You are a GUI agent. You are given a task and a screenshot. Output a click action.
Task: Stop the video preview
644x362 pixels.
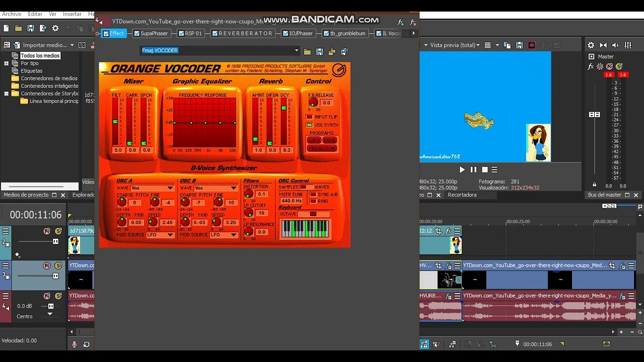(x=485, y=170)
